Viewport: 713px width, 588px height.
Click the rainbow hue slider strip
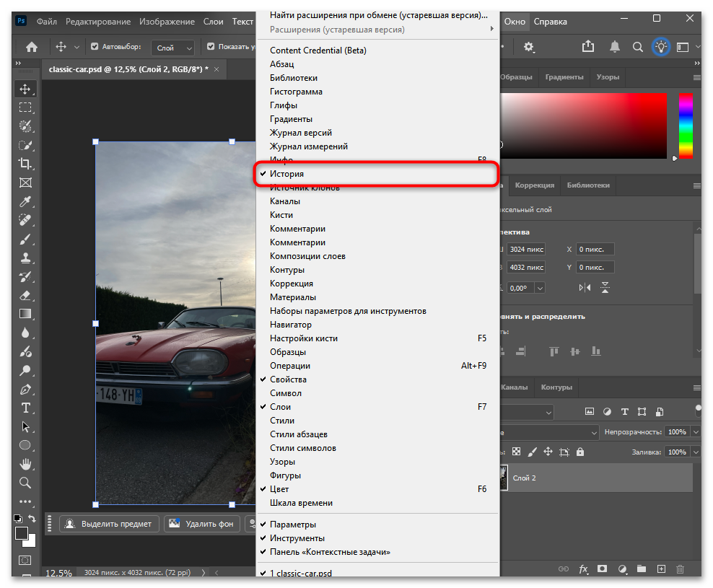pos(686,126)
